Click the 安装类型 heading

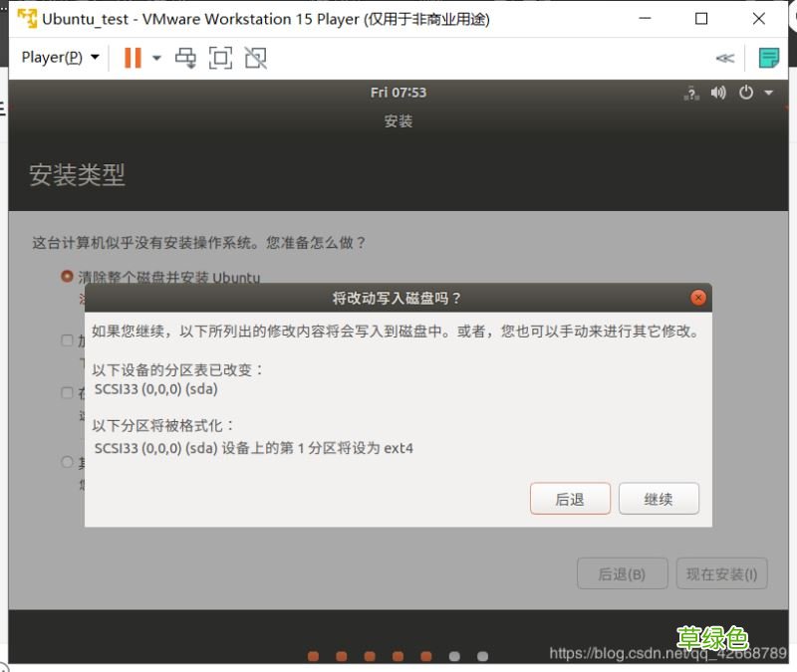click(77, 175)
